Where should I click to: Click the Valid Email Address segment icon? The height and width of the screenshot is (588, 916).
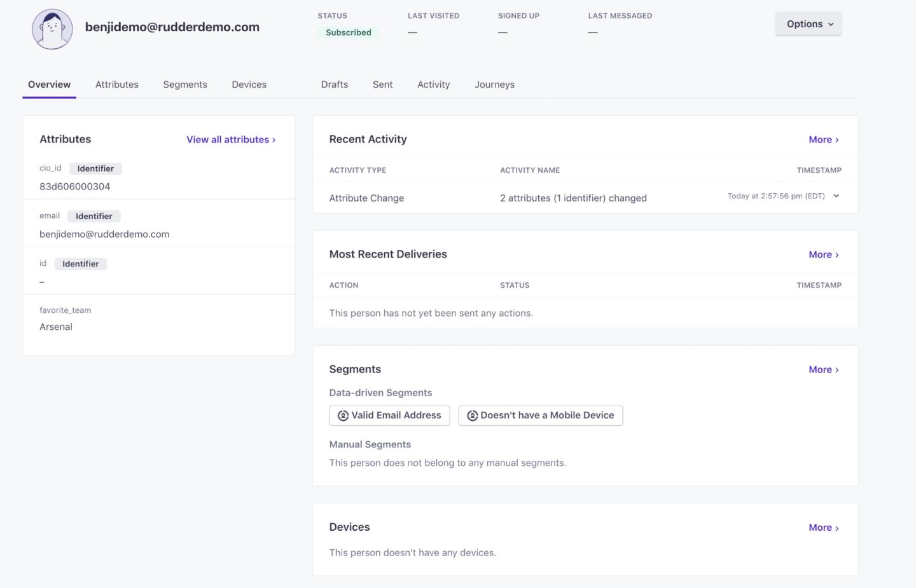point(343,416)
